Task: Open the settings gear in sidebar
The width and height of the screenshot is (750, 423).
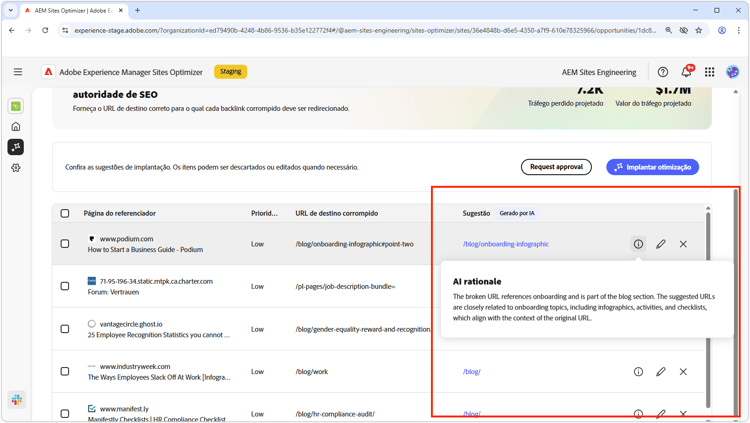Action: point(16,168)
